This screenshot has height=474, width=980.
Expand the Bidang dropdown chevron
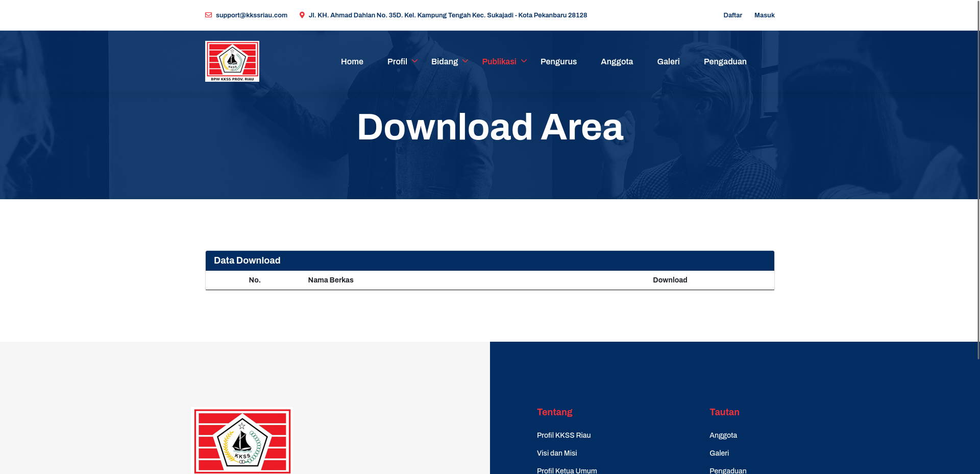pos(465,61)
